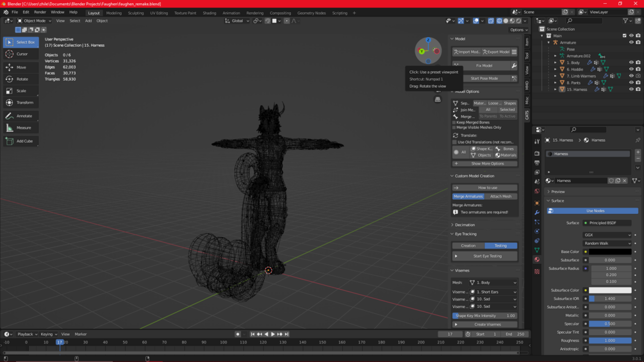Open the Physics properties tab

point(537,231)
